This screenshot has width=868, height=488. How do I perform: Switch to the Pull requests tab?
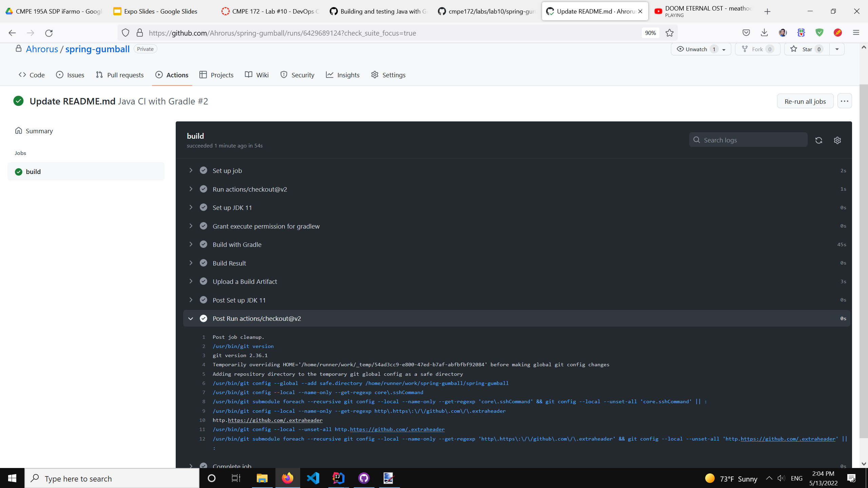pyautogui.click(x=120, y=75)
